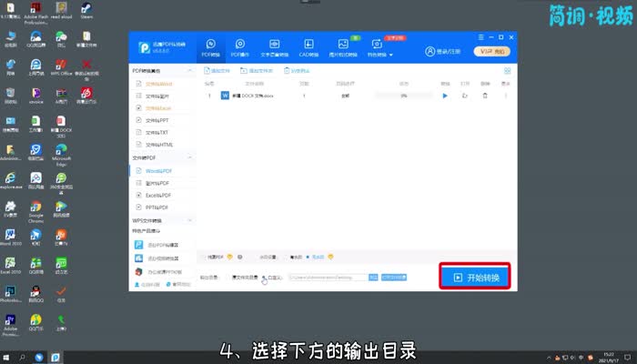Click the open-folder icon in the file row
The width and height of the screenshot is (637, 364).
click(x=465, y=95)
